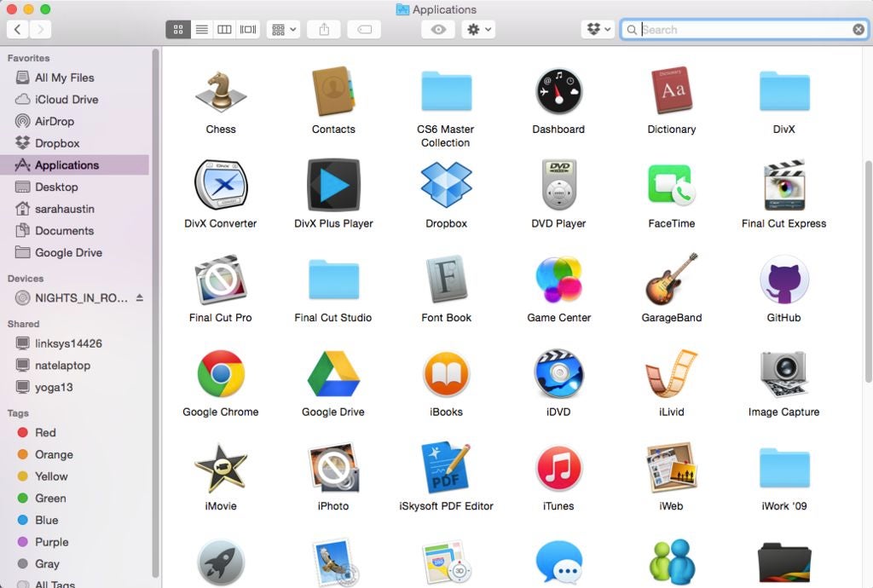Screen dimensions: 873x588
Task: Switch to column view mode
Action: [x=224, y=30]
